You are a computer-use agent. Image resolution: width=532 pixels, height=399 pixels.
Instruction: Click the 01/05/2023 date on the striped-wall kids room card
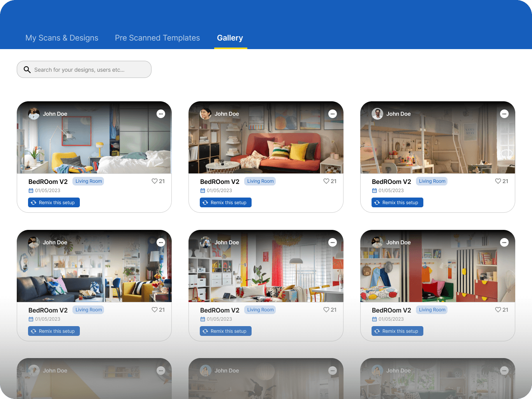click(391, 319)
